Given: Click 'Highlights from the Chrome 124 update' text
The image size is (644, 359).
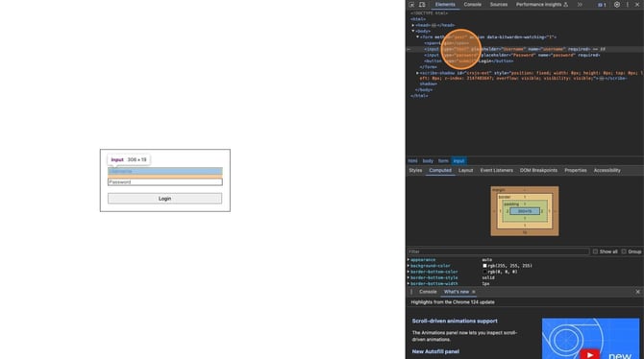Looking at the screenshot, I should [x=453, y=302].
